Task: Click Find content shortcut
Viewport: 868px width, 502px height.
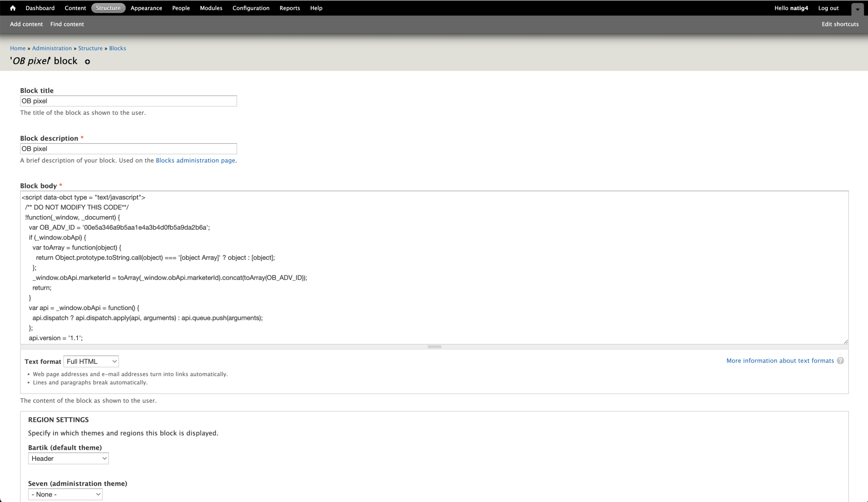Action: point(67,24)
